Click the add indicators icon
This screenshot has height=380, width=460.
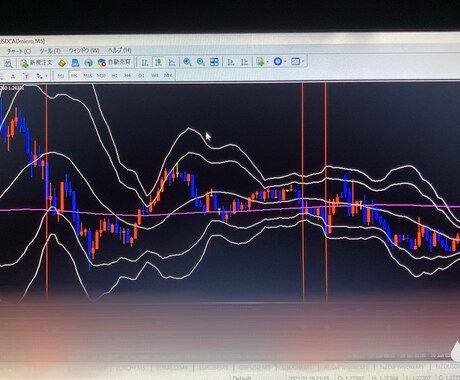tap(260, 62)
